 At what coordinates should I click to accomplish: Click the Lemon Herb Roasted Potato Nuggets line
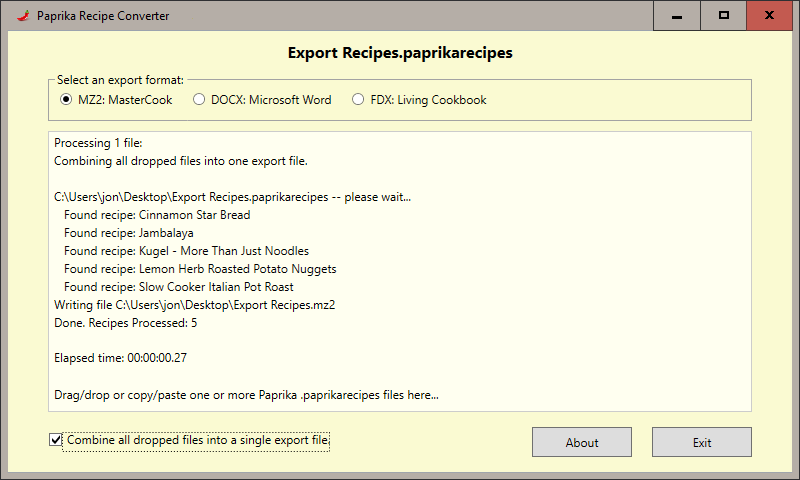200,269
